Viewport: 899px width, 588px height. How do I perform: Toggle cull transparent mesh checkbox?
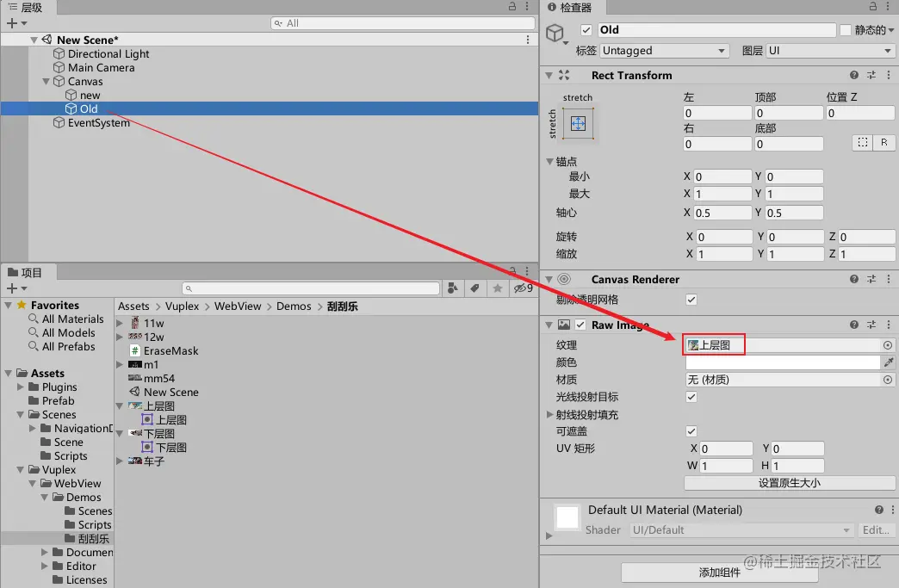pyautogui.click(x=691, y=299)
